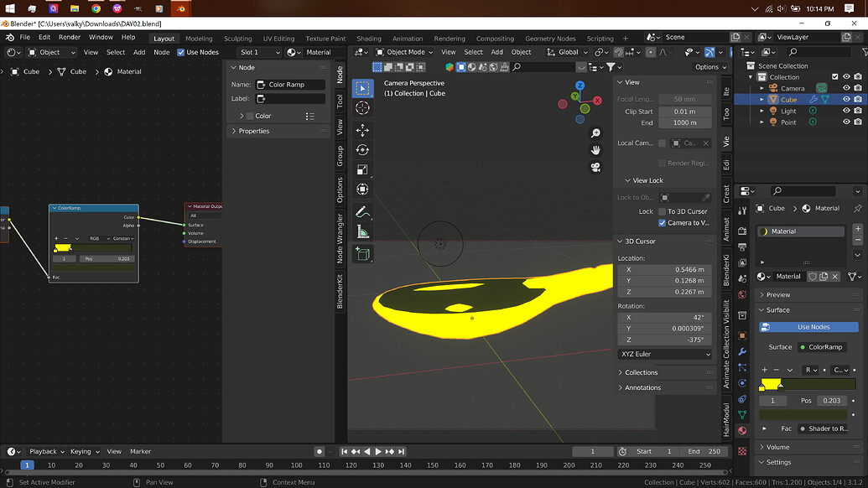Click the ColorRamp node's yellow gradient
This screenshot has height=488, width=868.
point(63,247)
